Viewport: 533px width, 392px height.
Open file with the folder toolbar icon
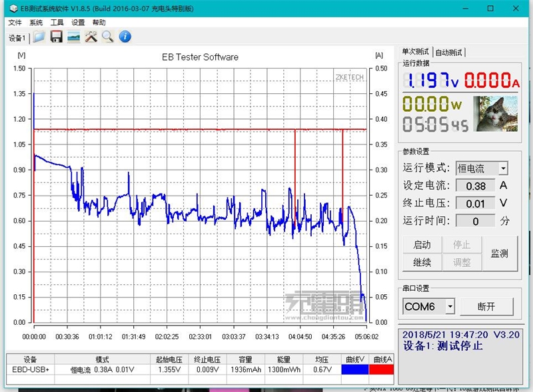39,37
